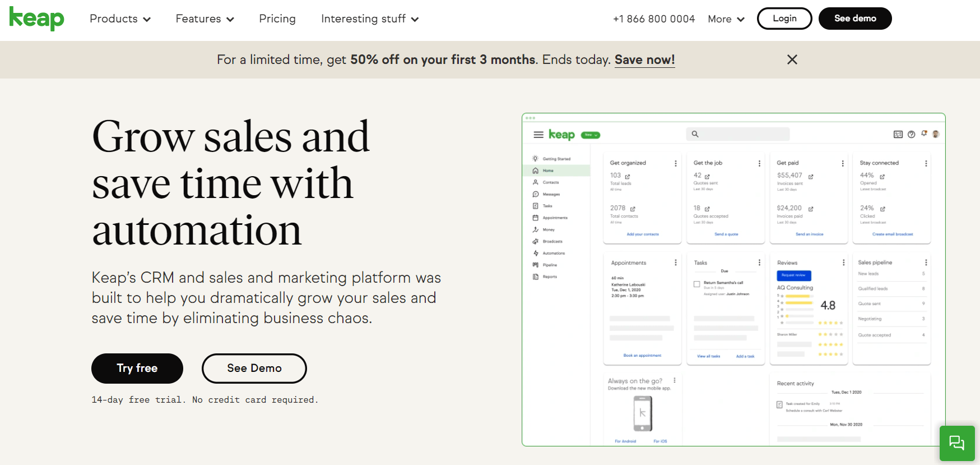Follow the Save now! link
980x465 pixels.
click(x=645, y=59)
